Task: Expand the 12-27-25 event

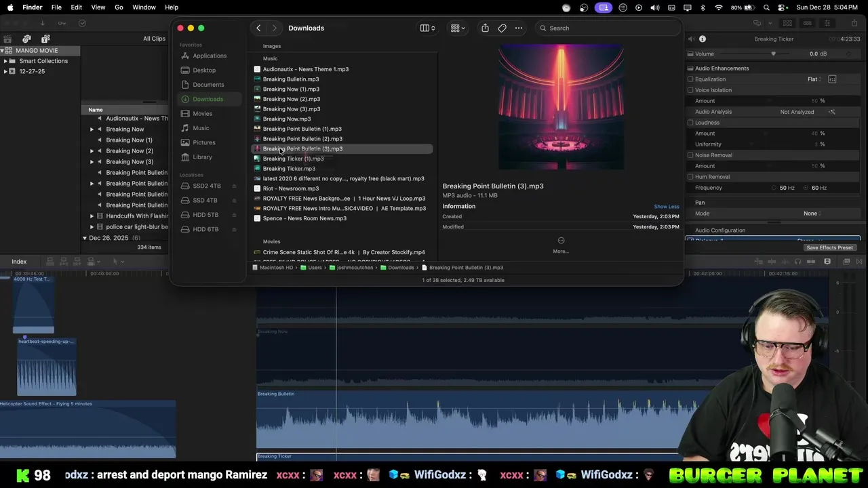Action: coord(5,71)
